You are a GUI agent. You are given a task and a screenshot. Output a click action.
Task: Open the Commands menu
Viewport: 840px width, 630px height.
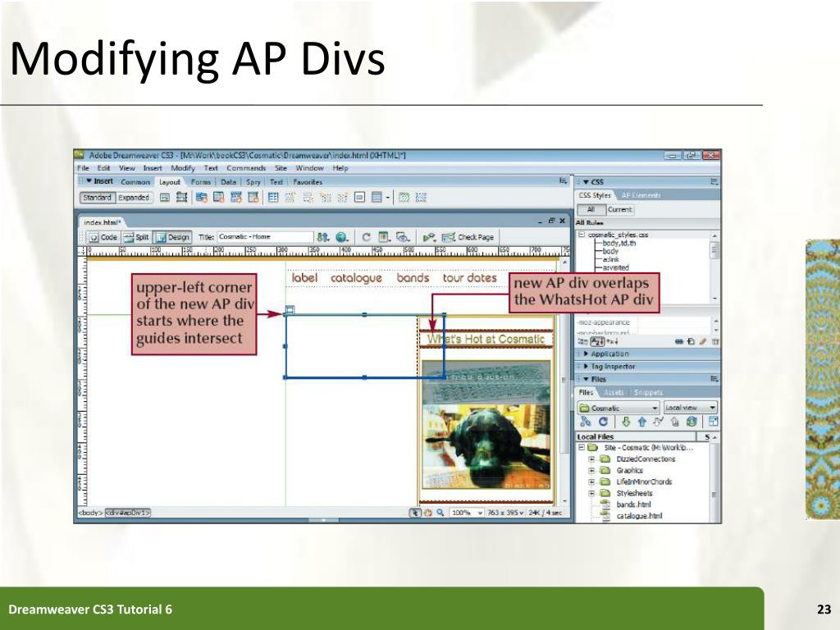point(246,168)
